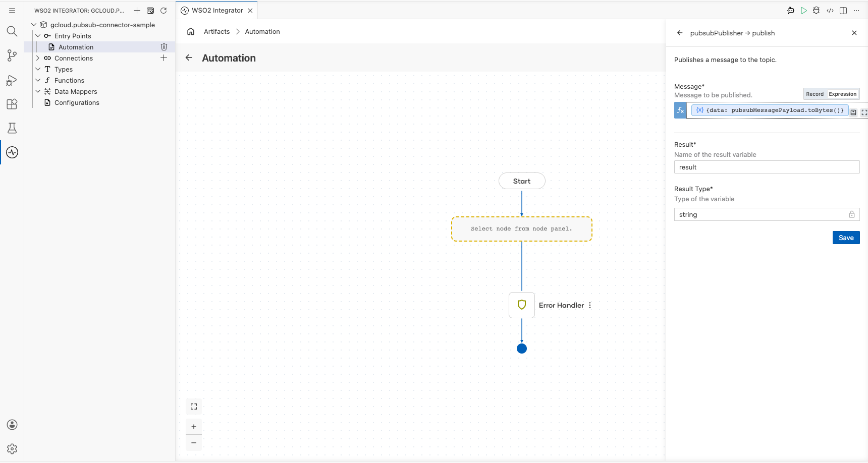Collapse the Types tree node
Screen dimensions: 868x463
[x=38, y=69]
